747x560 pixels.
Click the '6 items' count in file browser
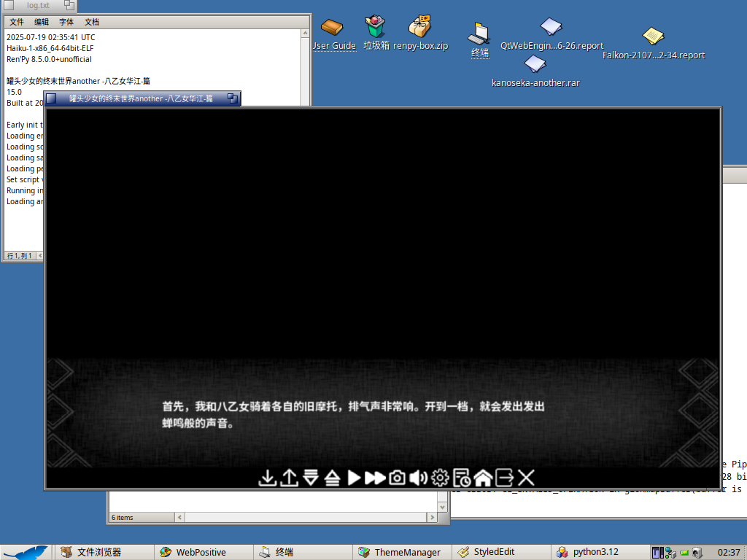point(123,517)
